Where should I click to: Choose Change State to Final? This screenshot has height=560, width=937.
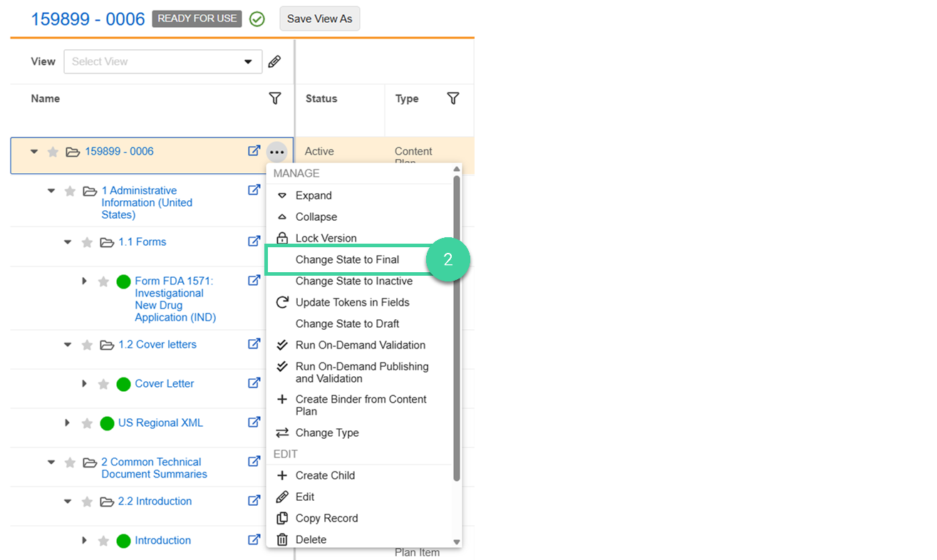(347, 259)
